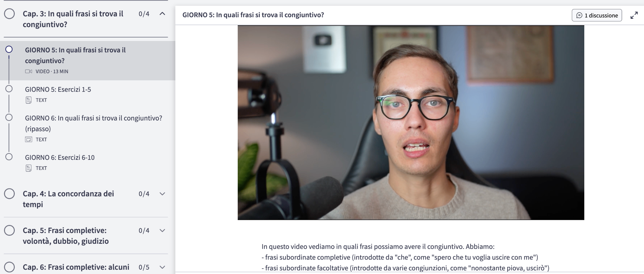The image size is (644, 274).
Task: Click the text document icon under Esercizi 1-5
Action: coord(29,100)
